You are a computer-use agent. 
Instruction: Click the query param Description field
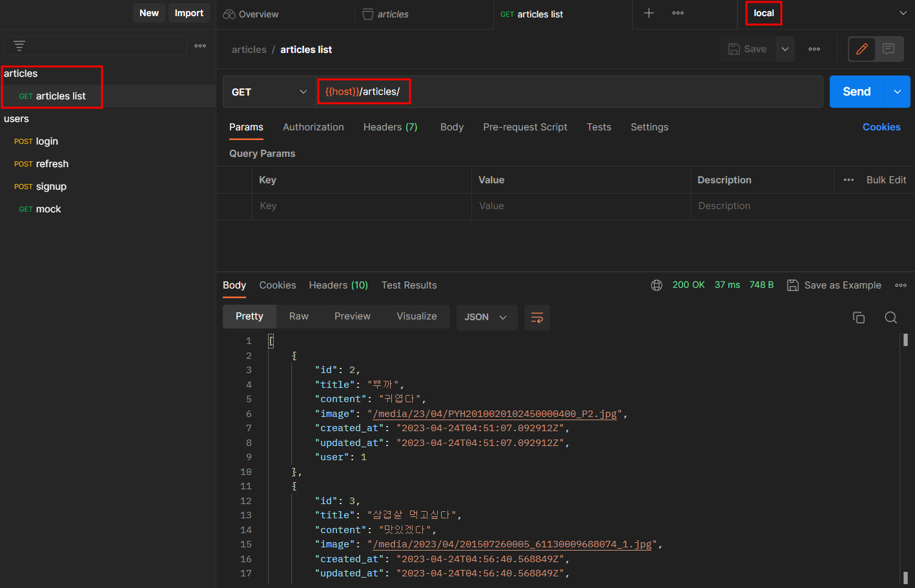[x=803, y=206]
